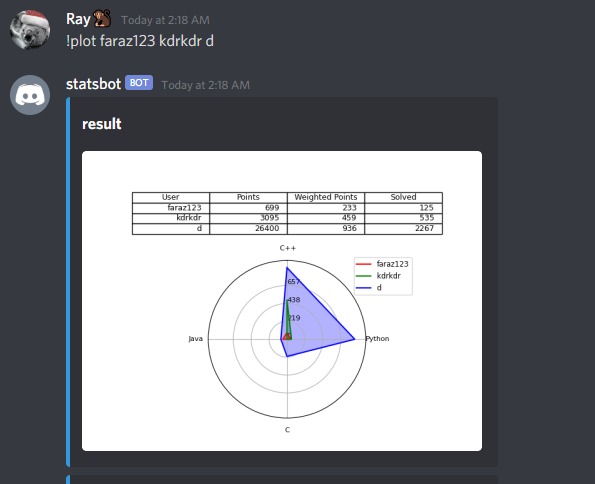The height and width of the screenshot is (484, 595).
Task: Click the solved value 2267
Action: coord(424,229)
